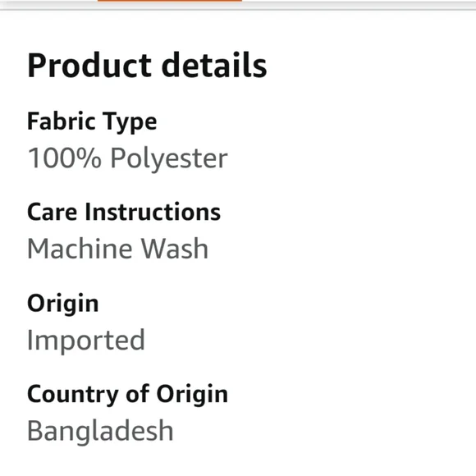This screenshot has height=476, width=476.
Task: Click the word 'Instructions'
Action: coord(153,212)
